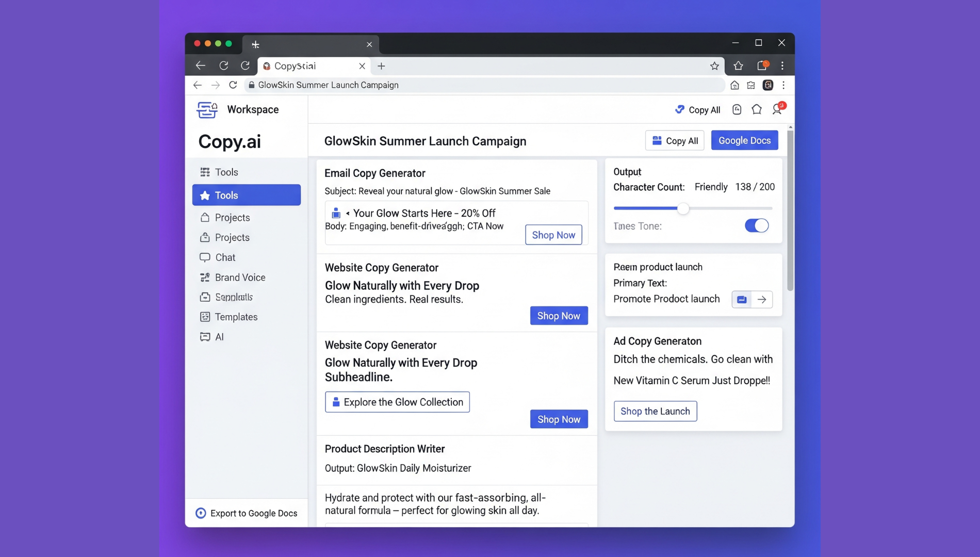The width and height of the screenshot is (980, 557).
Task: Open the first Tools item with grid icon
Action: (x=247, y=172)
